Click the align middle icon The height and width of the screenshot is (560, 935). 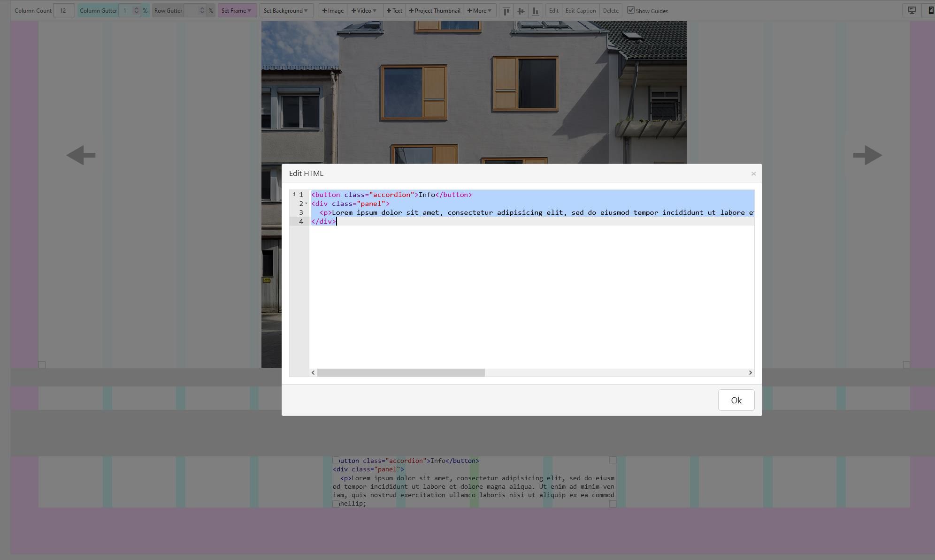click(521, 11)
